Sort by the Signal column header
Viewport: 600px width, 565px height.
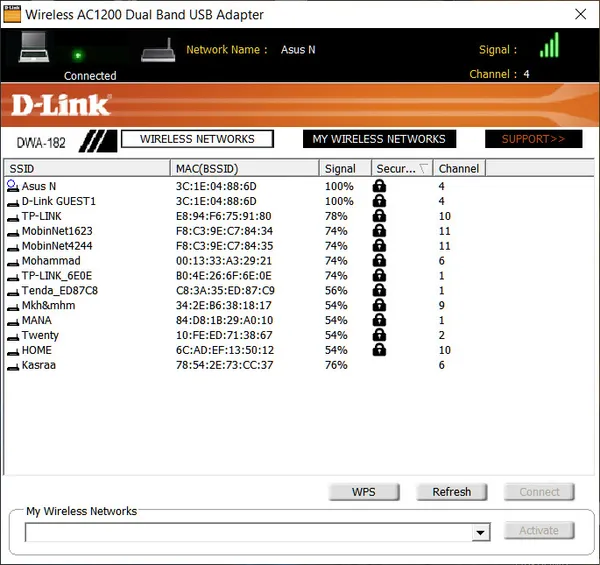345,168
